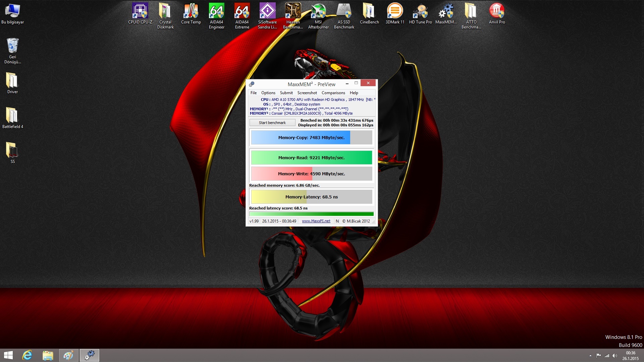
Task: Select the Driver folder
Action: [12, 83]
